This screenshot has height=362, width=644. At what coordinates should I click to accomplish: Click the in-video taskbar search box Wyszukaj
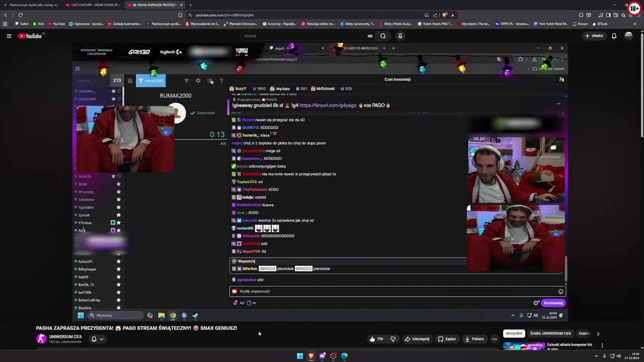click(116, 315)
